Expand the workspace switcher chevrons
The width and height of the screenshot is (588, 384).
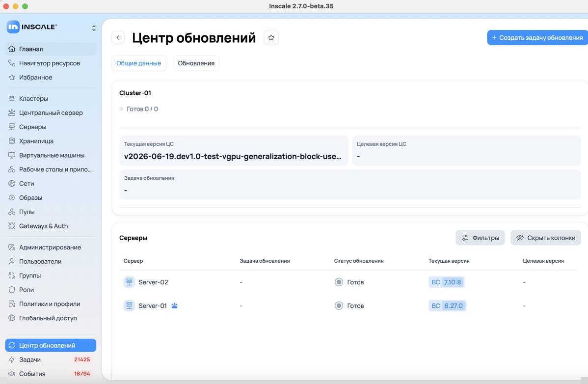94,28
